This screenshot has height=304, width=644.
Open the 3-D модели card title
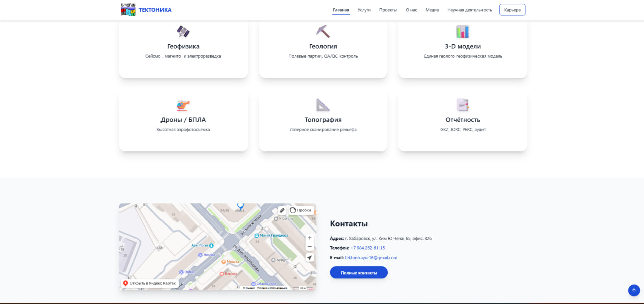tap(463, 46)
